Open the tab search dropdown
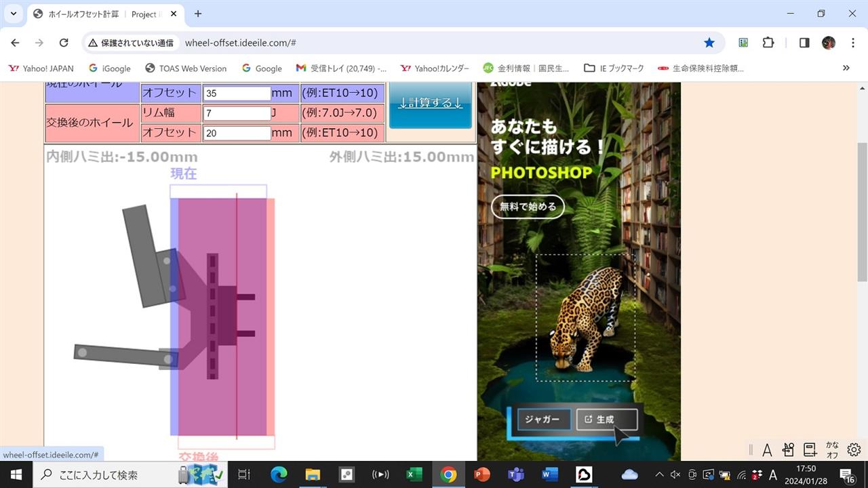868x488 pixels. pyautogui.click(x=13, y=14)
